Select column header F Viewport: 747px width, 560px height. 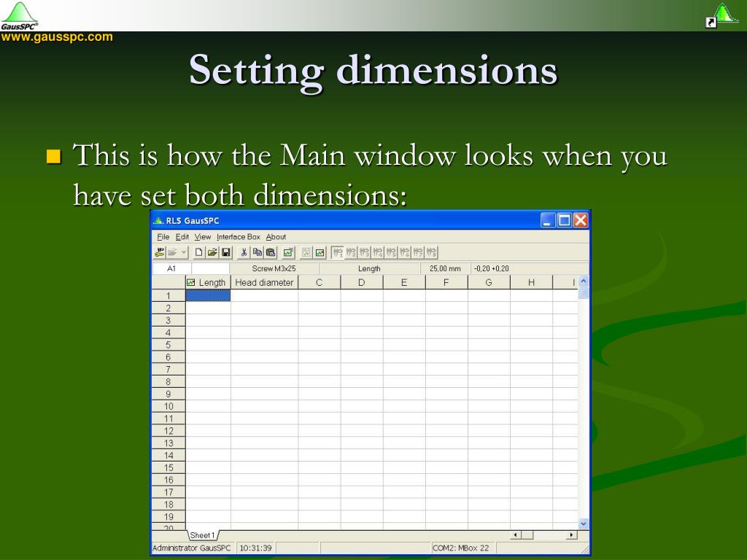pyautogui.click(x=446, y=282)
